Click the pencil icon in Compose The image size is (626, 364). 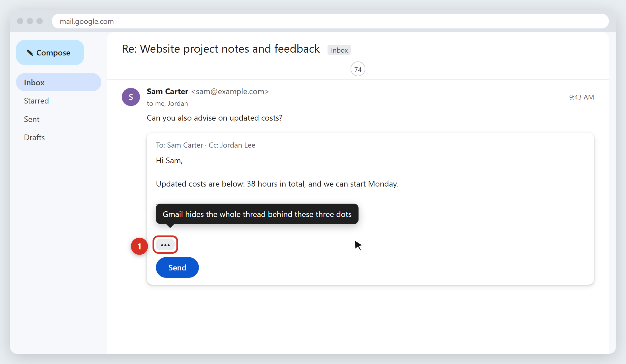(30, 53)
